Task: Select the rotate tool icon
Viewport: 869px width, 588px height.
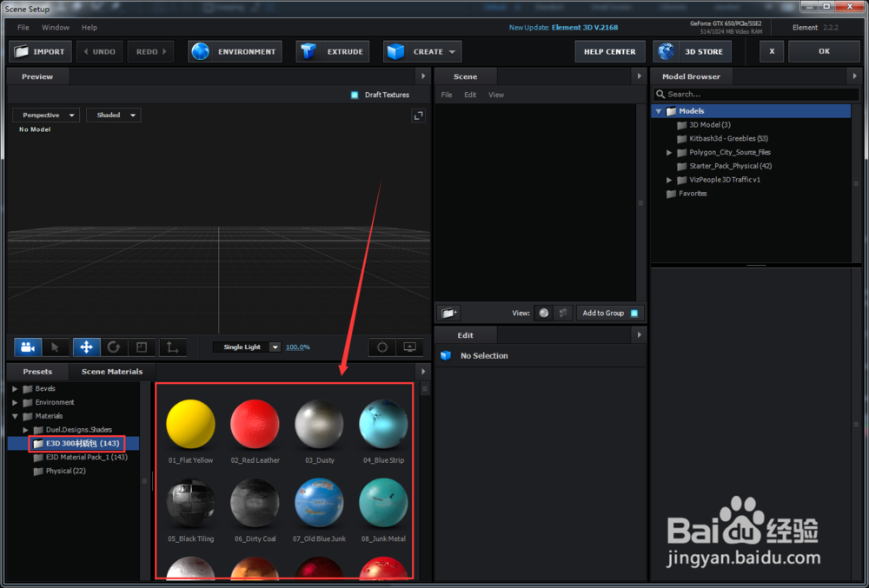Action: tap(114, 347)
